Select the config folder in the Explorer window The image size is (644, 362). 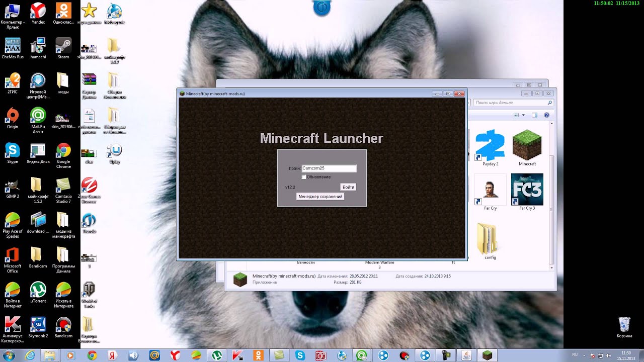tap(490, 241)
